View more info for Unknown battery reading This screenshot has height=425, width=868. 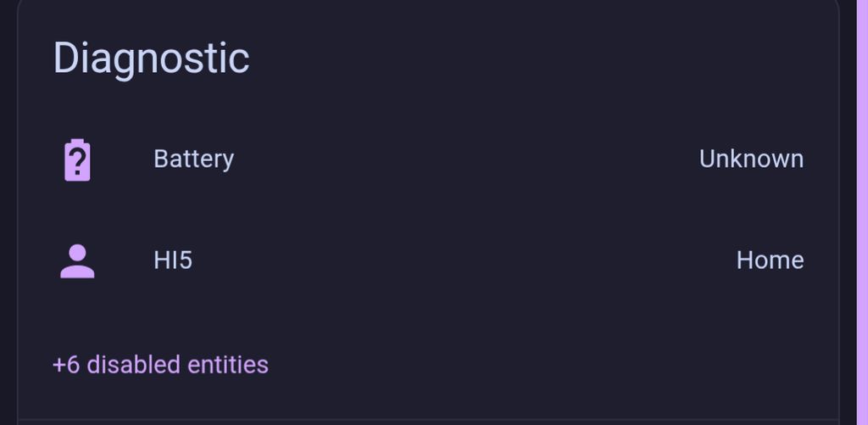(x=751, y=159)
